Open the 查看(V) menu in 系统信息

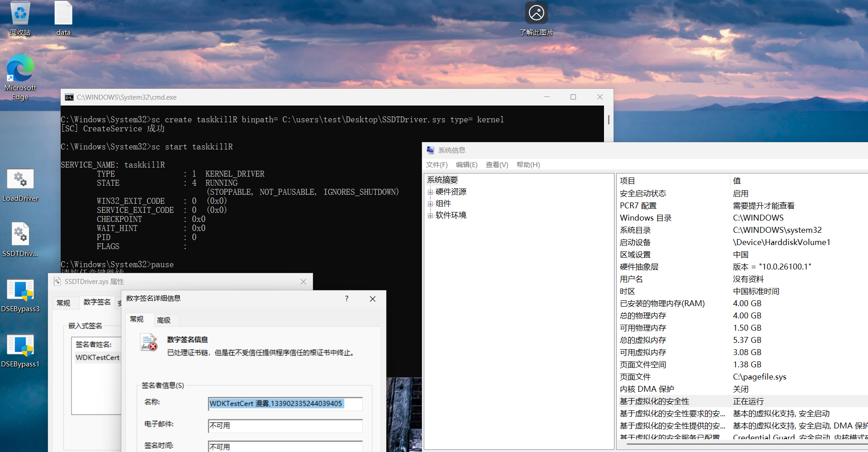tap(496, 164)
